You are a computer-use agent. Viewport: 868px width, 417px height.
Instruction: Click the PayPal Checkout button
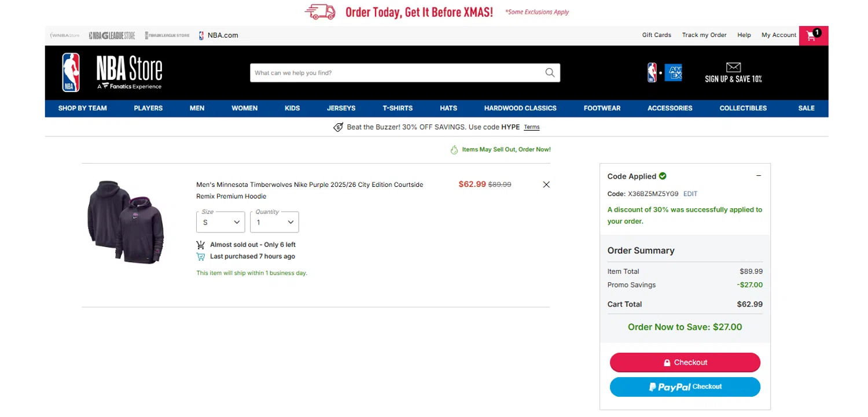(x=685, y=387)
